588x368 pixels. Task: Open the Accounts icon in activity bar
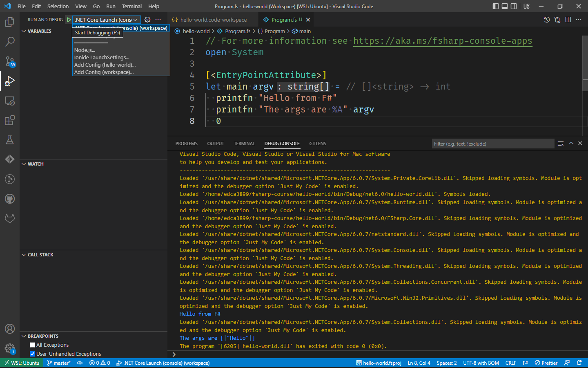click(x=10, y=329)
